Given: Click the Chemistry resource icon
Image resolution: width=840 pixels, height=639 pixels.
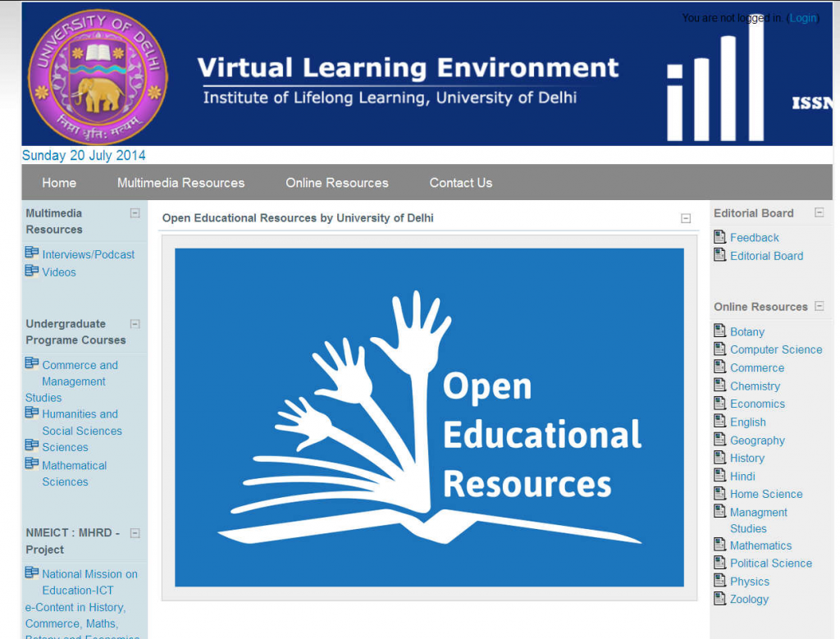Looking at the screenshot, I should click(x=719, y=386).
